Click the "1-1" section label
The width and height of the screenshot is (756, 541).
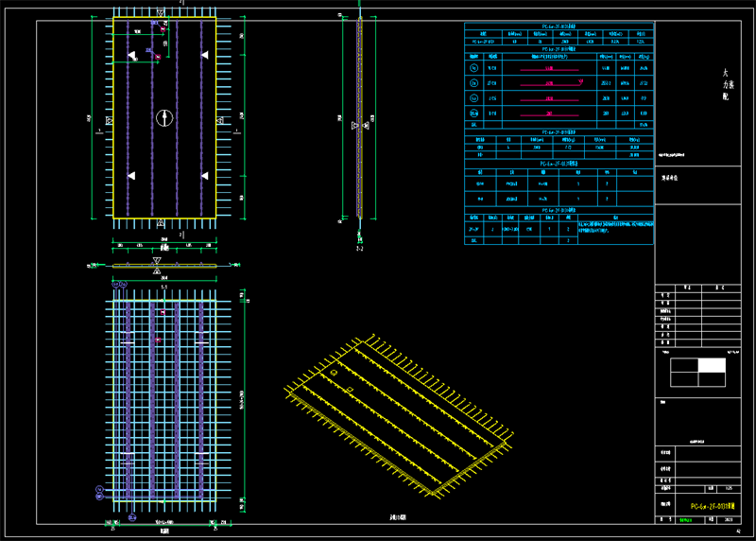[163, 288]
